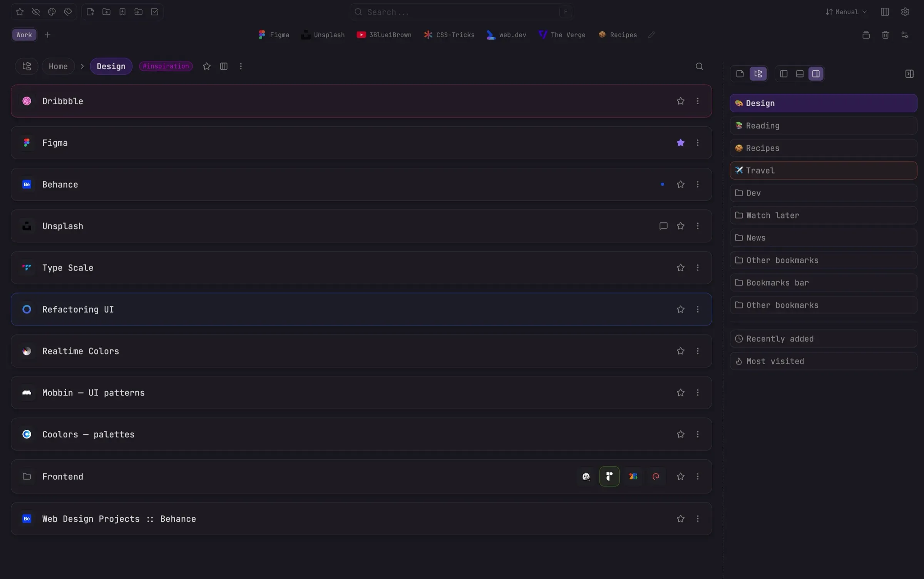Image resolution: width=924 pixels, height=579 pixels.
Task: Open the pinned 3Blue1Brown bookmark
Action: 384,35
